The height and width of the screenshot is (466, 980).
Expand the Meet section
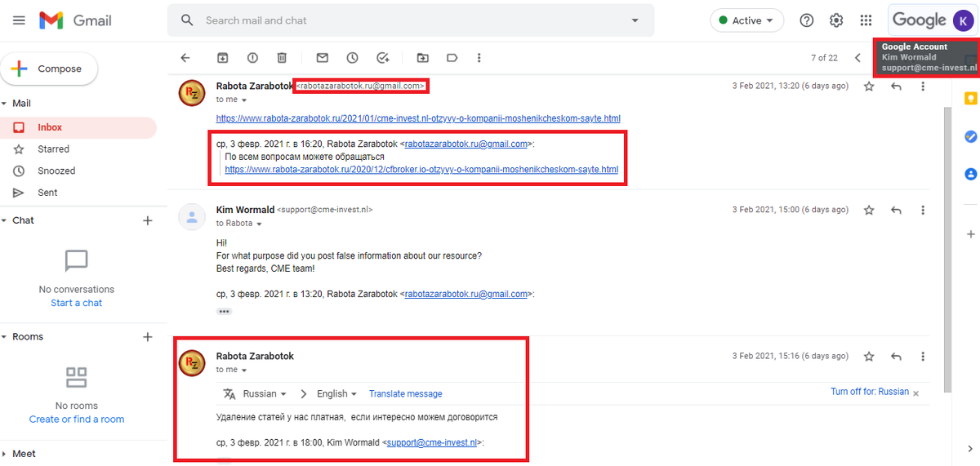point(4,454)
